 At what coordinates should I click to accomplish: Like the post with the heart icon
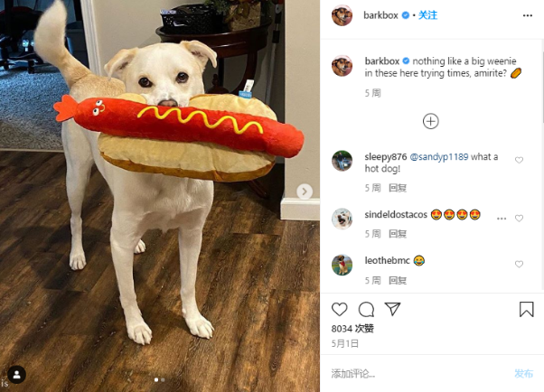[x=339, y=309]
